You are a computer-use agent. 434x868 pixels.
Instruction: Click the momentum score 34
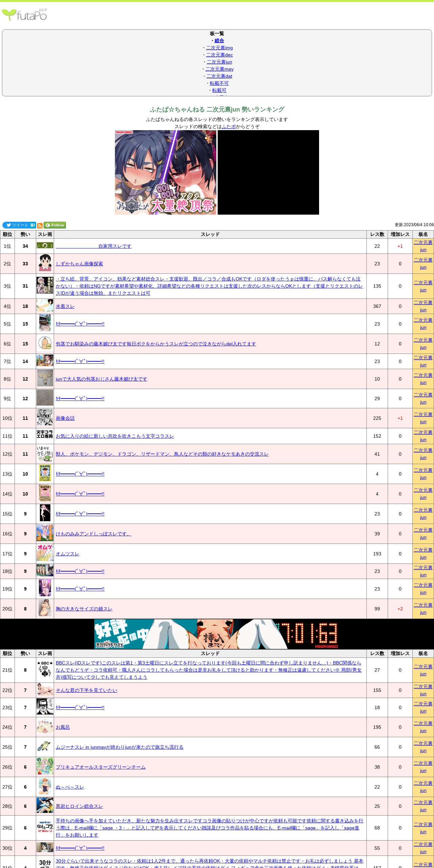coord(25,246)
